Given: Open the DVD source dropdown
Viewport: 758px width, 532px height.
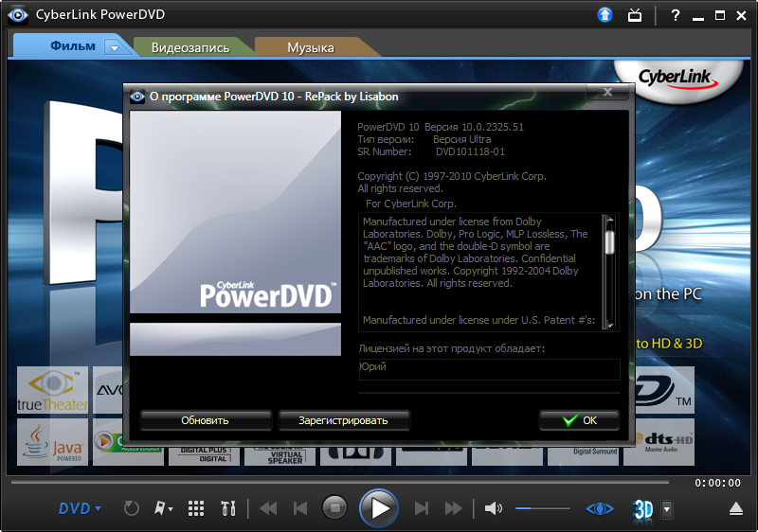Looking at the screenshot, I should point(80,508).
